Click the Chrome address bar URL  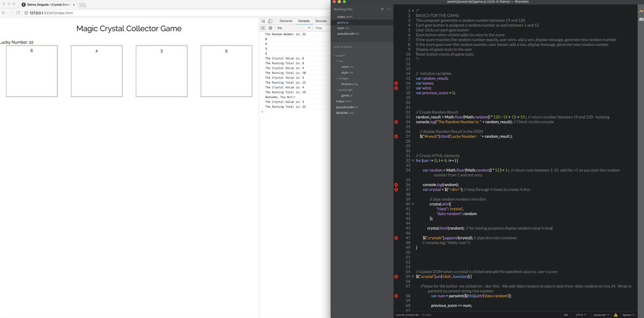coord(51,12)
